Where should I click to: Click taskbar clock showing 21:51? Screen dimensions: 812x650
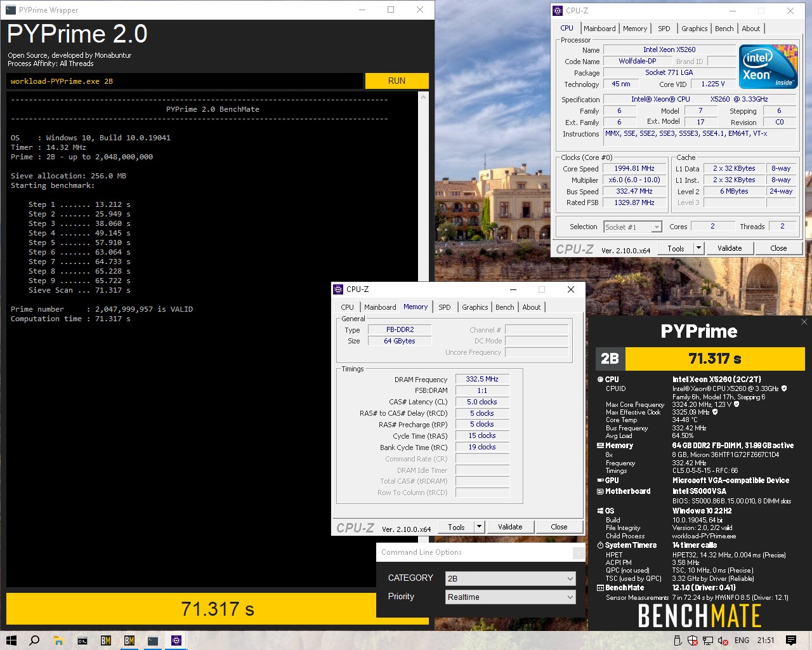click(x=766, y=640)
